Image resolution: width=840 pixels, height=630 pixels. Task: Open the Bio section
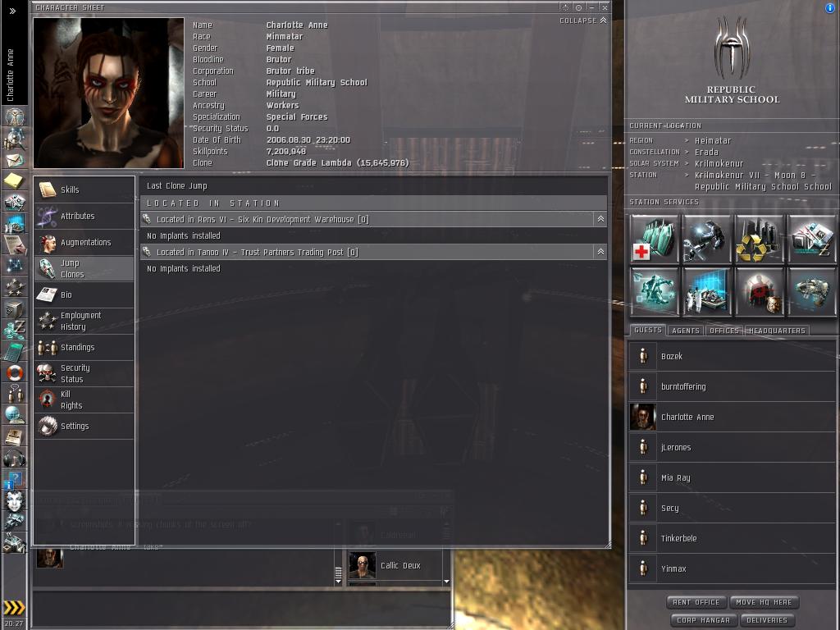coord(84,294)
